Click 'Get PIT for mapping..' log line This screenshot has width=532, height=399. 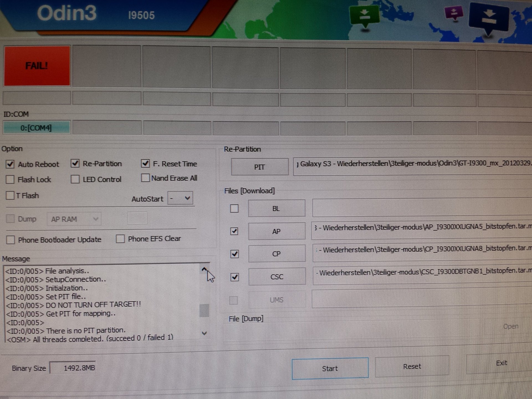61,314
